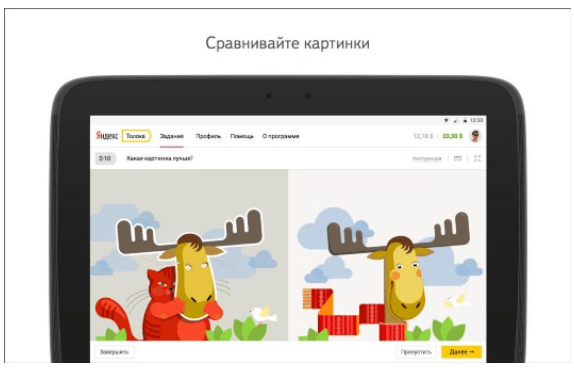The image size is (574, 372).
Task: Click the yellow Далее button
Action: pos(461,352)
